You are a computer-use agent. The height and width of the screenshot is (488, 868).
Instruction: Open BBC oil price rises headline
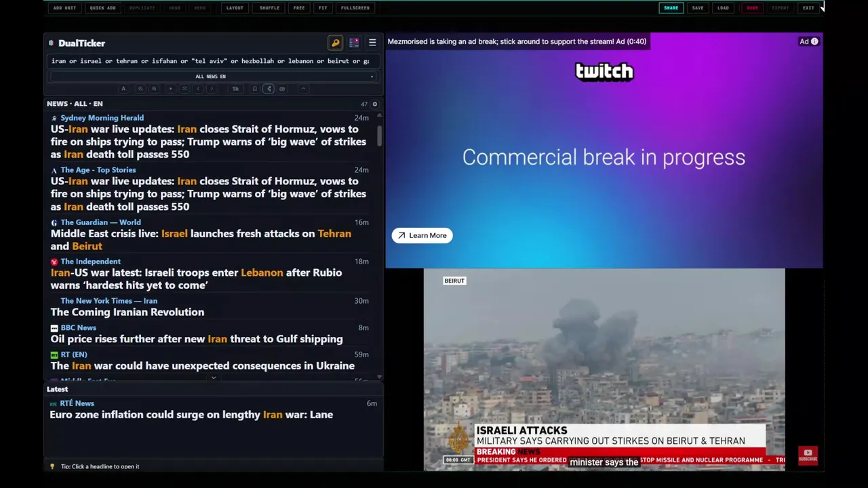point(197,339)
